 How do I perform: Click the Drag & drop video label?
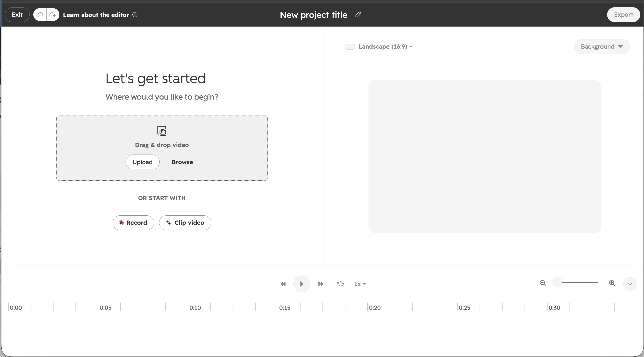click(162, 145)
